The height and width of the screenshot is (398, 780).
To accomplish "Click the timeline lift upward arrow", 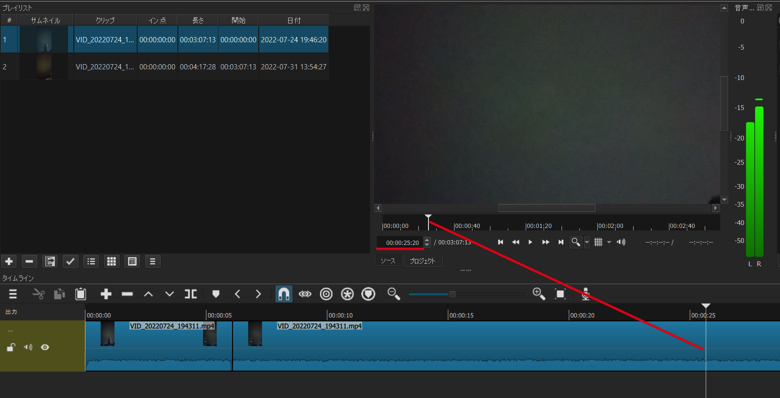I will (148, 294).
